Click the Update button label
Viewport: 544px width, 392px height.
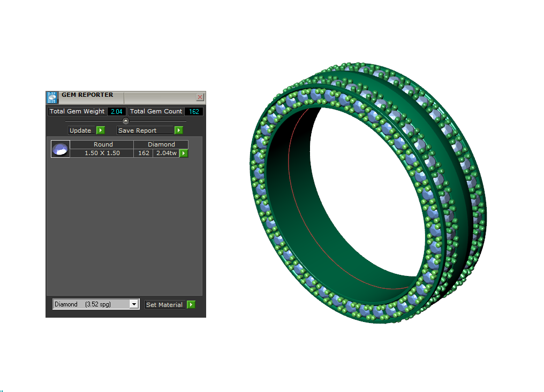[x=81, y=130]
